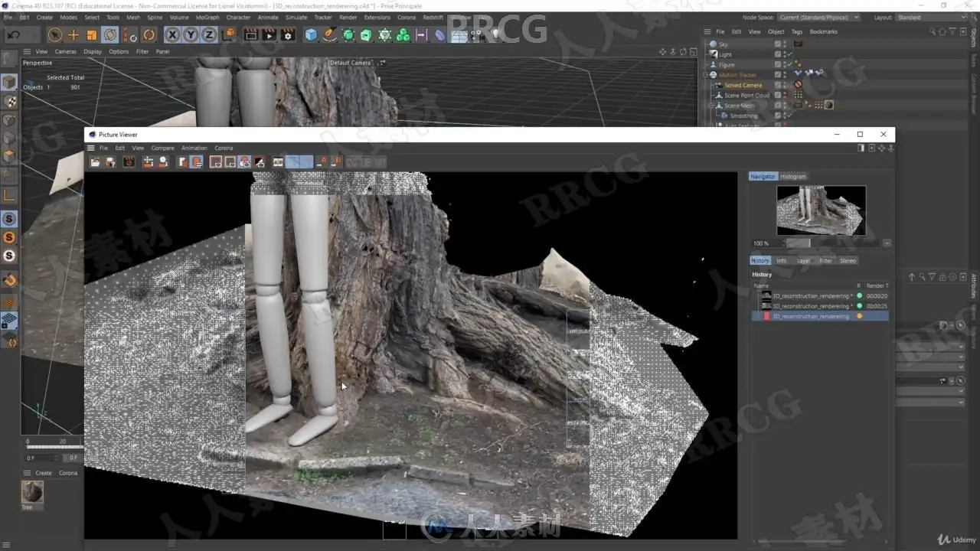Collapse the Motion Tracker tree node
Viewport: 980px width, 551px height.
706,75
